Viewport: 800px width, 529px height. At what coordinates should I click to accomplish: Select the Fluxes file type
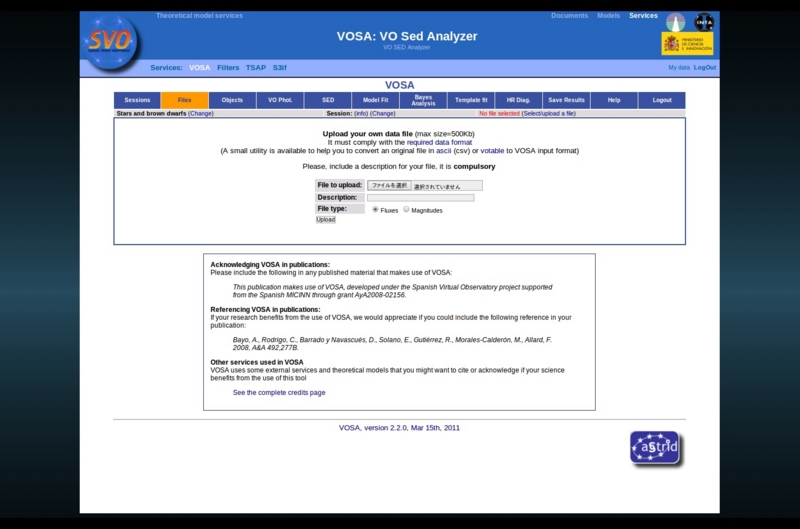(375, 210)
